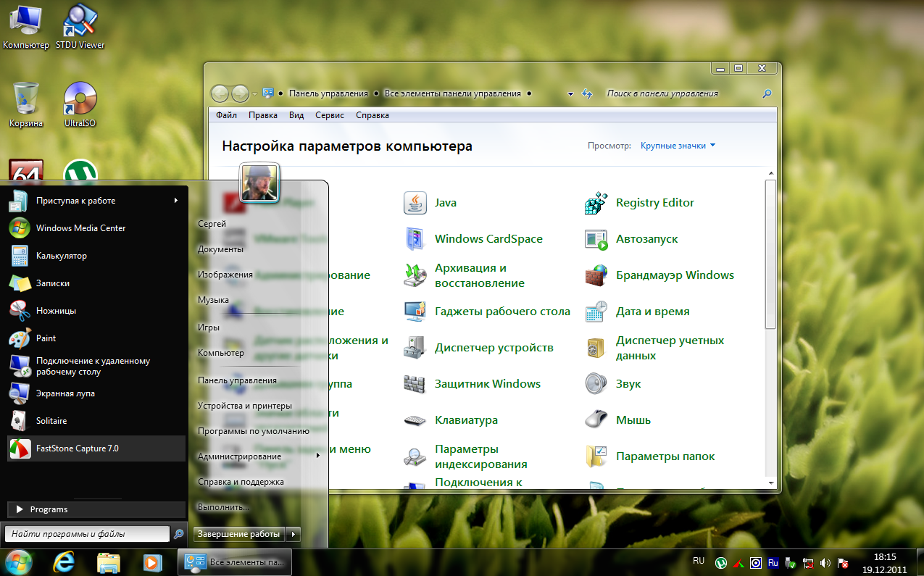Open the Мышь settings item

point(618,420)
